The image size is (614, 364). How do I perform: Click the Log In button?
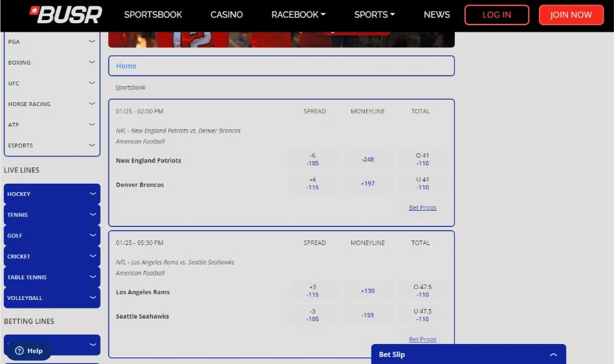[x=496, y=15]
